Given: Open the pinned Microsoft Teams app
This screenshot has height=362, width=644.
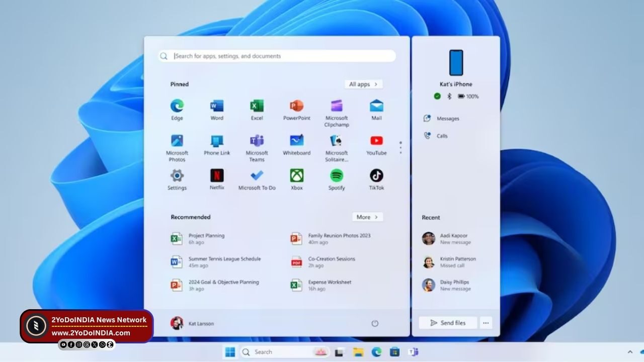Looking at the screenshot, I should click(257, 148).
